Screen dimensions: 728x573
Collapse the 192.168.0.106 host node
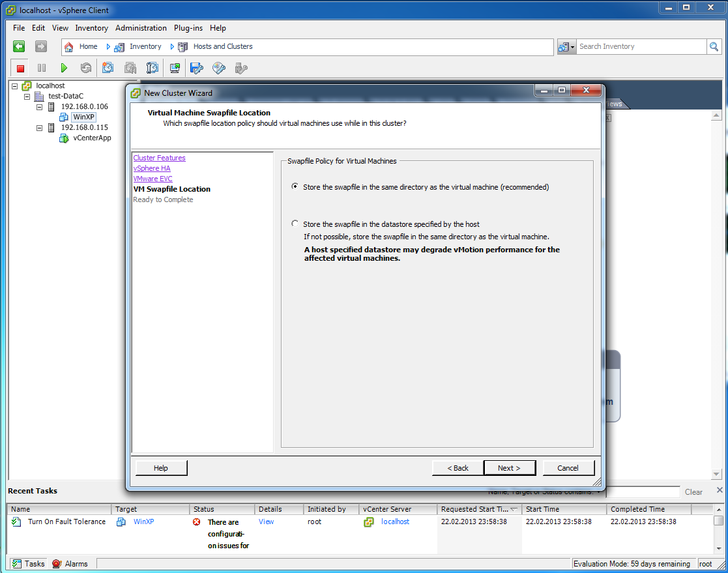pos(40,108)
